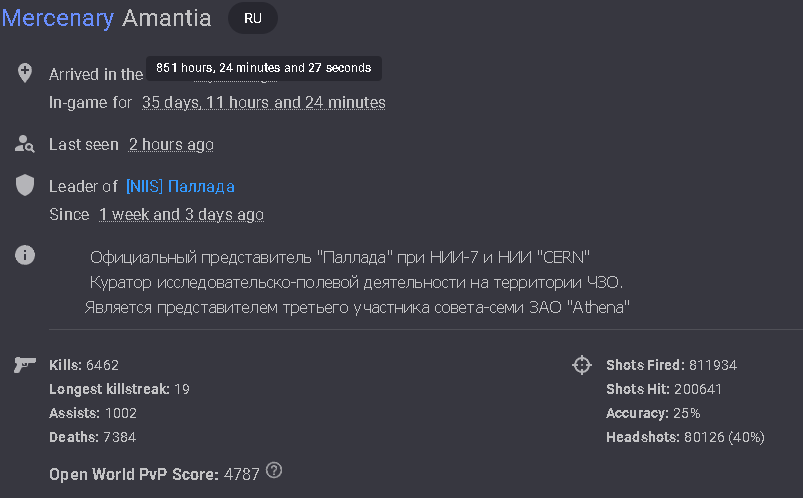Click the Accuracy: 25% stat
Viewport: 803px width, 498px height.
point(653,413)
